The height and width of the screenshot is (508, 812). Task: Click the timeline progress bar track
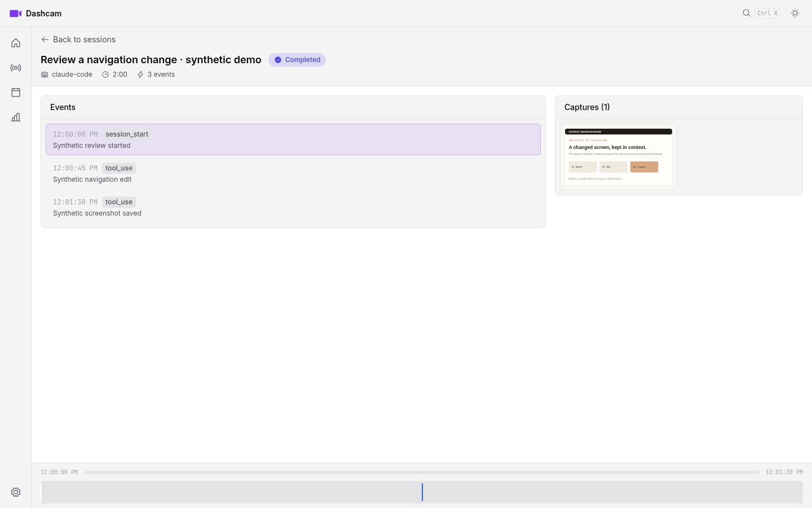point(422,472)
